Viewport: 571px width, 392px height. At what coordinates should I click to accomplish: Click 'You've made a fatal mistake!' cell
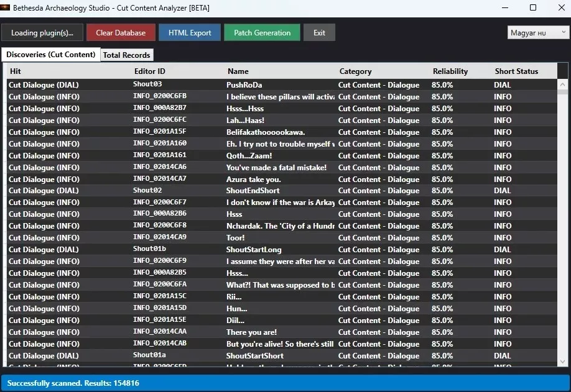click(276, 168)
